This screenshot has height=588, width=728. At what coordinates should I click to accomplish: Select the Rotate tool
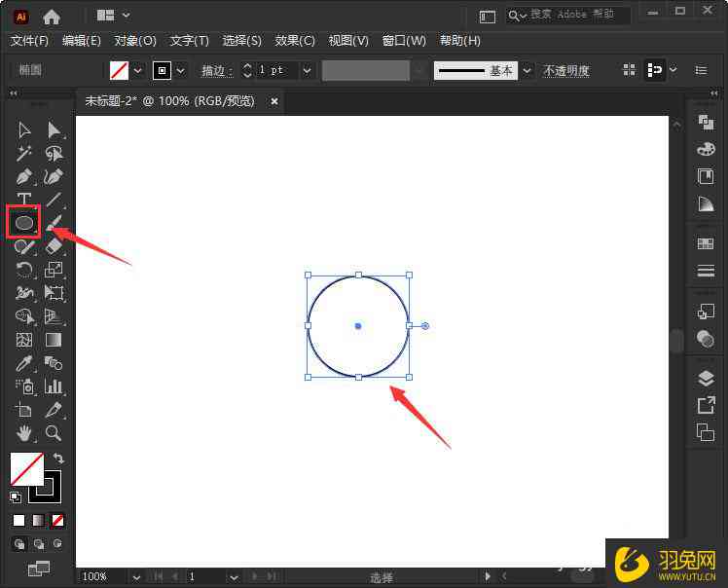pyautogui.click(x=24, y=270)
